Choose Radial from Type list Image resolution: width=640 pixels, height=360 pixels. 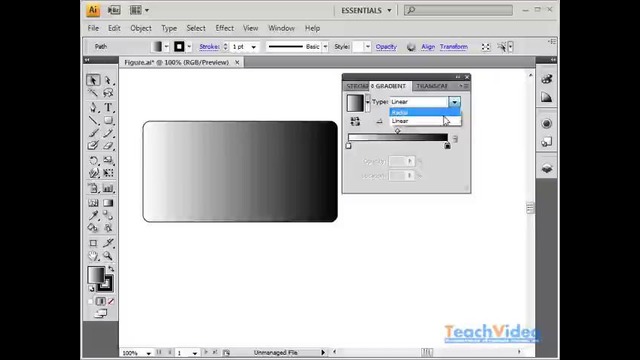[x=425, y=112]
